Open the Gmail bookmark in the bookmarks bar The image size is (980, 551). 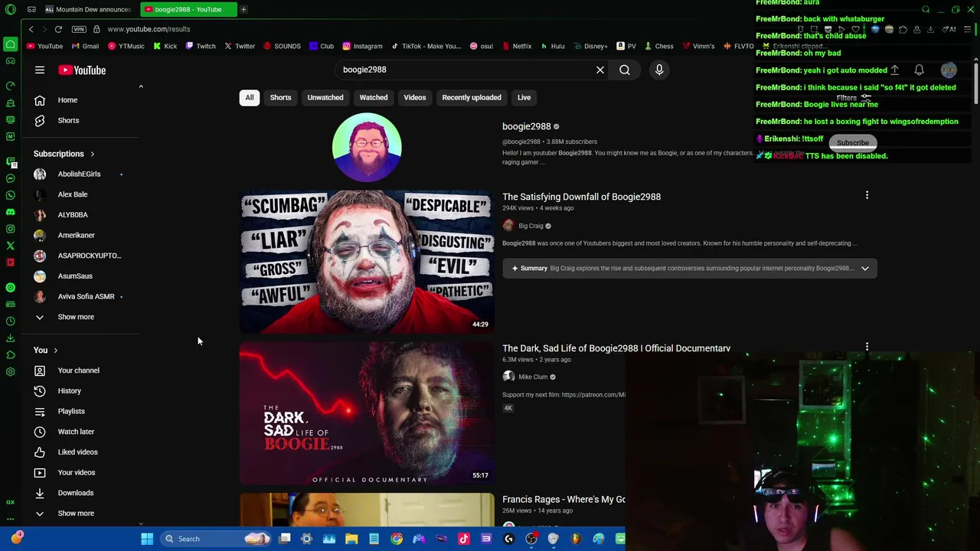point(85,46)
